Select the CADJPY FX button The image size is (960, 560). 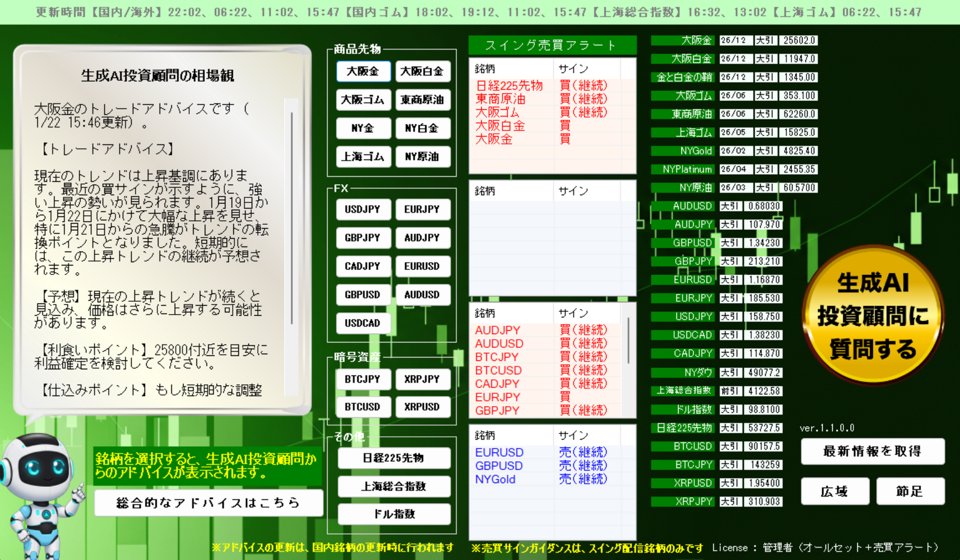tap(363, 267)
